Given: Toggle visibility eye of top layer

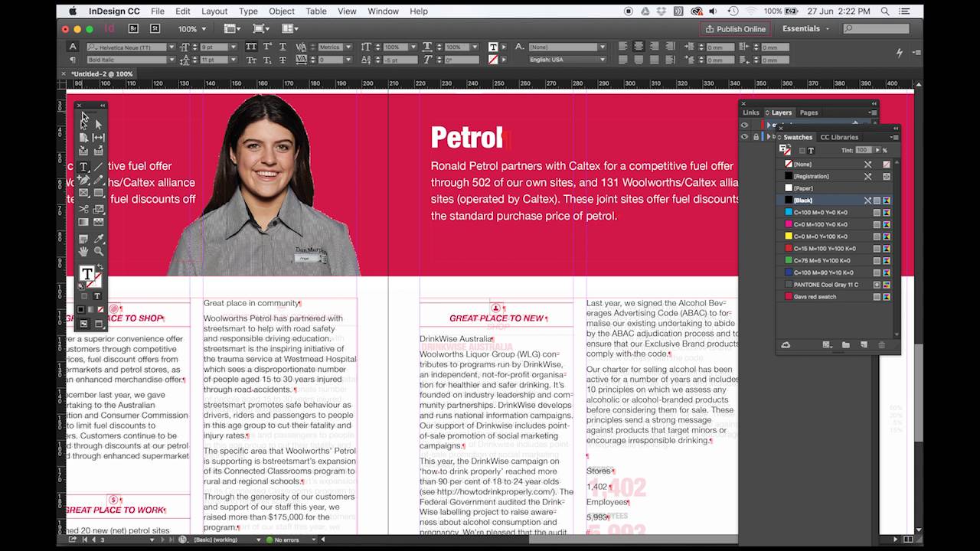Looking at the screenshot, I should (744, 125).
